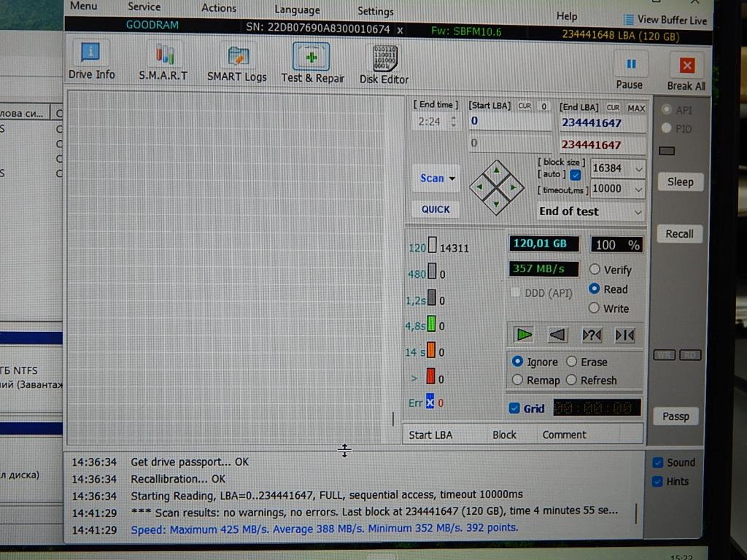The image size is (747, 560).
Task: Launch the Disk Editor
Action: 384,64
